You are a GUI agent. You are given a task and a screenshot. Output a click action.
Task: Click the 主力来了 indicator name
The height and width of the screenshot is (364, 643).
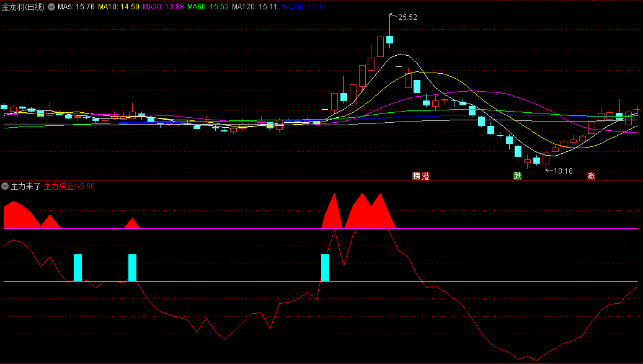click(25, 185)
